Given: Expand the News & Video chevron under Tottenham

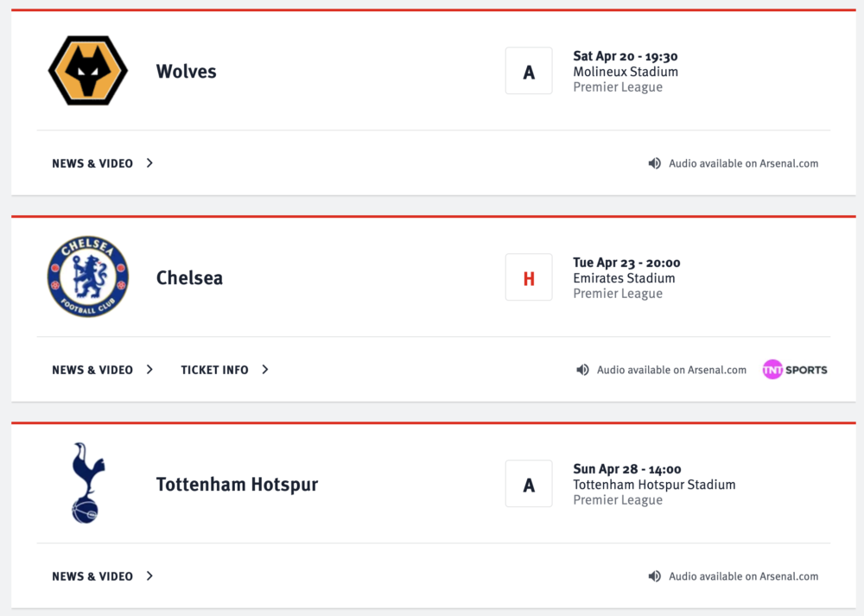Looking at the screenshot, I should pyautogui.click(x=149, y=576).
